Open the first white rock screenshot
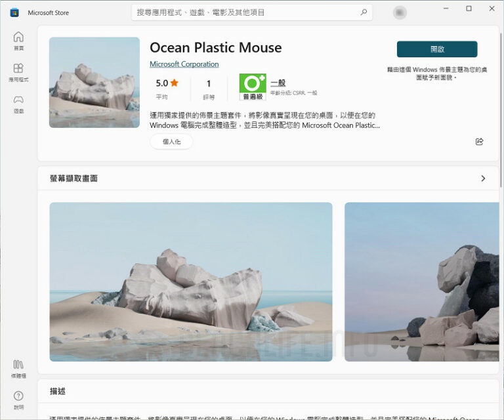Screen dimensions: 504x420 pyautogui.click(x=191, y=282)
